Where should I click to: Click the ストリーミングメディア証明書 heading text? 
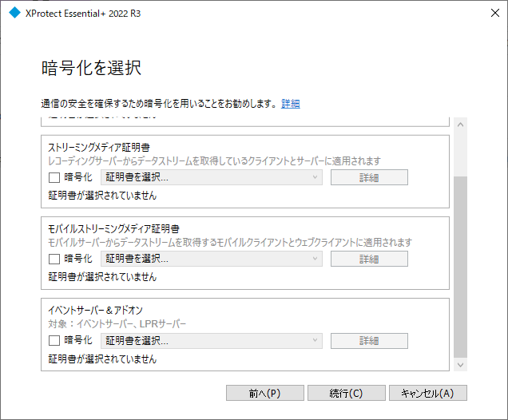tap(99, 148)
